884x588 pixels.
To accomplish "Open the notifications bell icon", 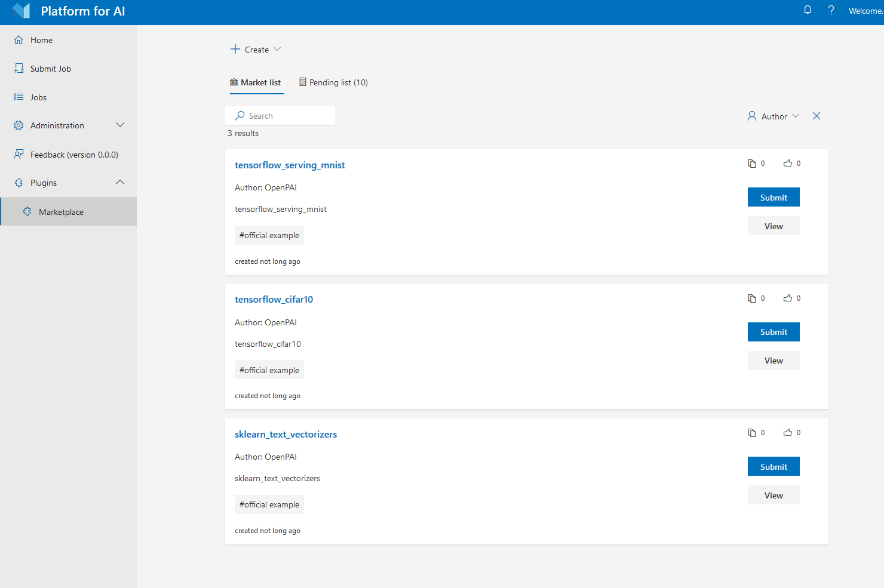I will click(808, 10).
